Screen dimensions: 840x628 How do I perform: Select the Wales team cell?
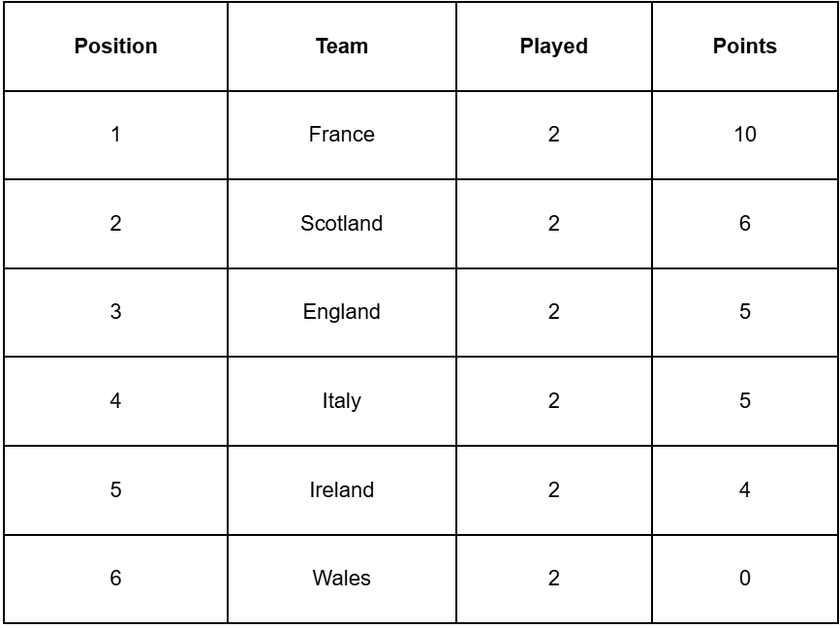tap(341, 579)
